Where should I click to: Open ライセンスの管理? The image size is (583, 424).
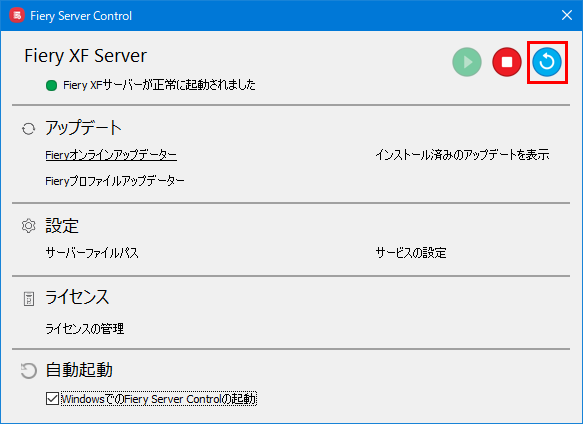coord(85,329)
